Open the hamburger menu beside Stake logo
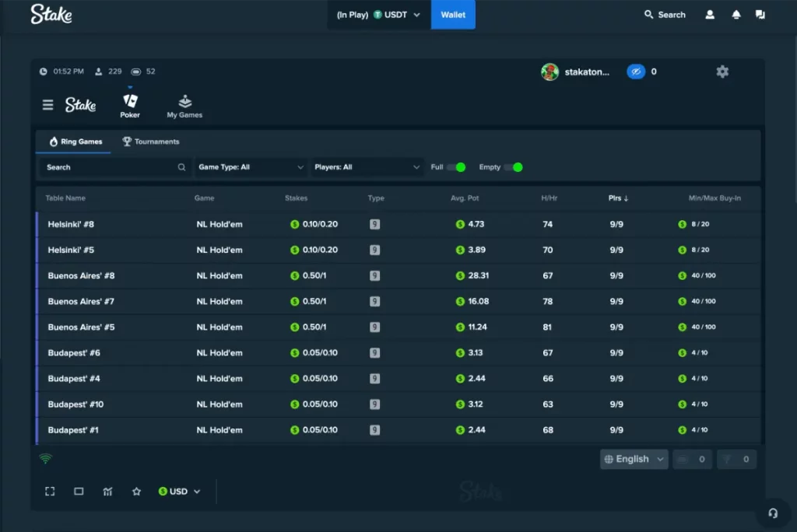 (47, 105)
